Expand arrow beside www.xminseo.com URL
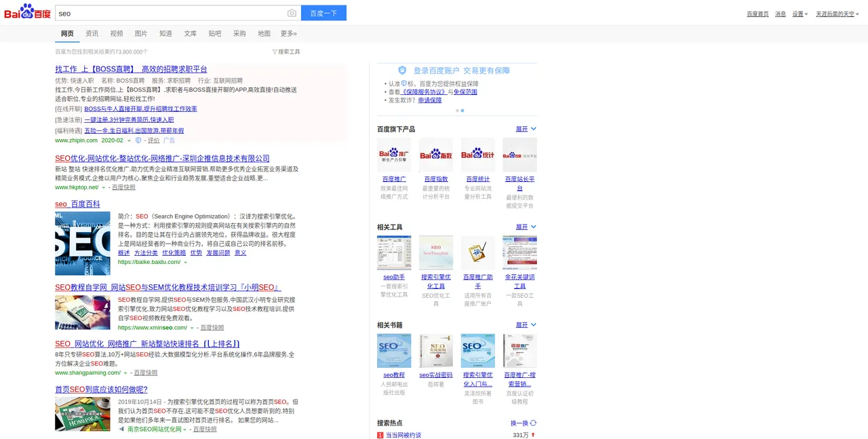The width and height of the screenshot is (868, 439). pos(192,328)
